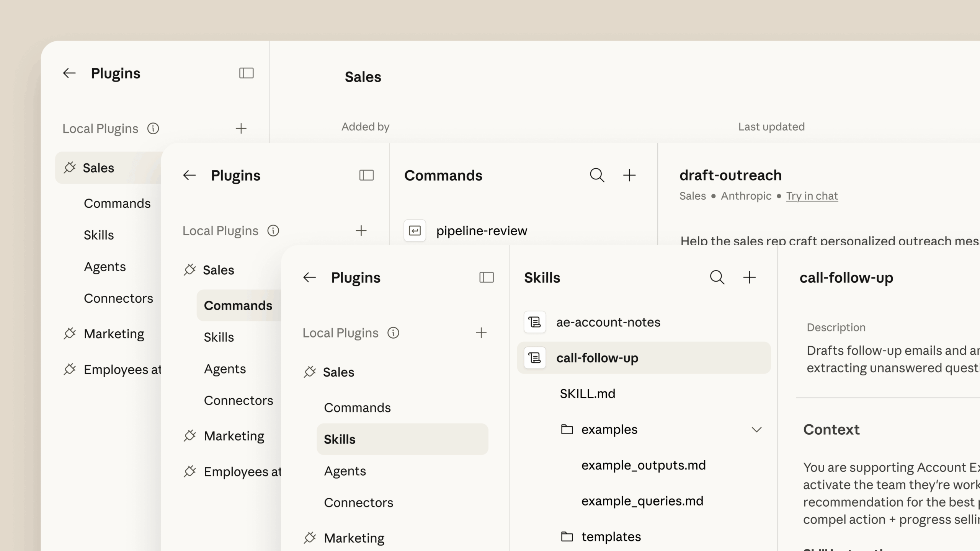Click the call-follow-up skill scroll icon
The height and width of the screenshot is (551, 980).
534,358
